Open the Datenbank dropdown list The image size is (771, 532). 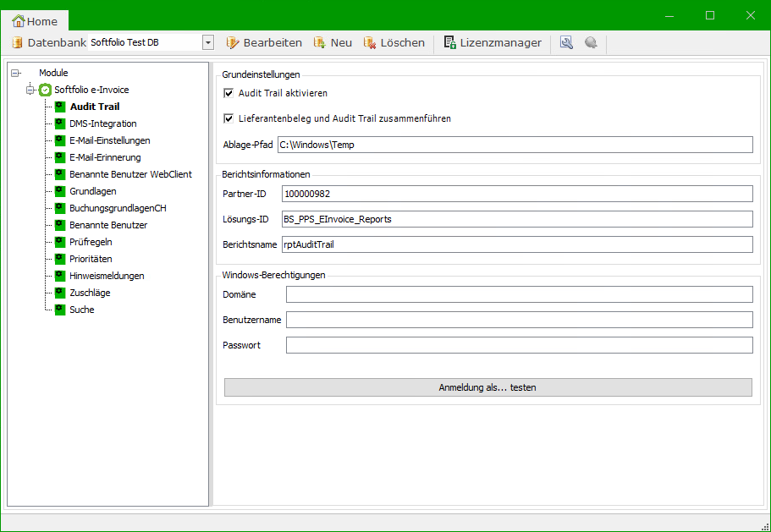(x=208, y=42)
